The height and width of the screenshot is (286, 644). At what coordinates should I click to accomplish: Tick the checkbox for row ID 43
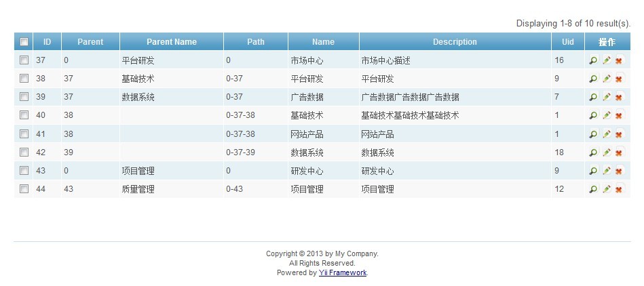point(24,171)
